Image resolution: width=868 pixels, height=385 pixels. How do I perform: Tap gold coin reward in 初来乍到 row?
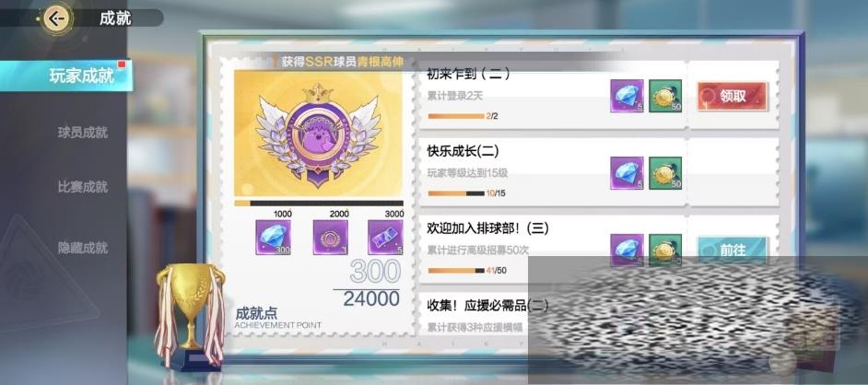665,96
